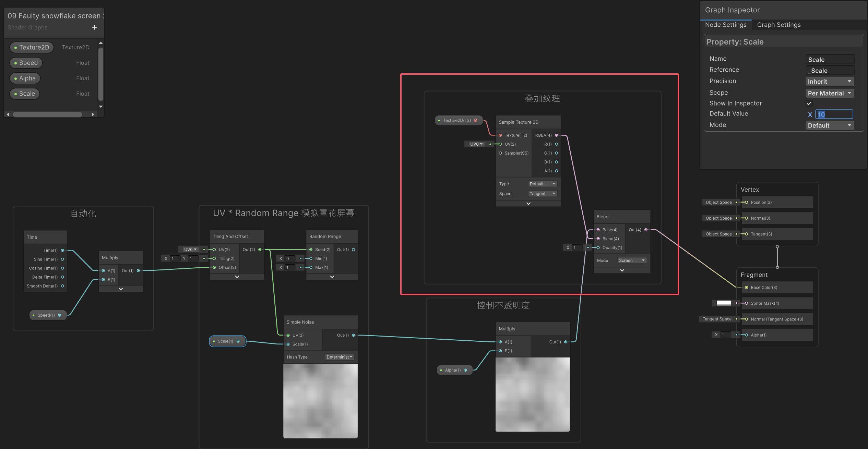Screen dimensions: 868x449
Task: Edit the Name field containing Scale
Action: [x=830, y=60]
